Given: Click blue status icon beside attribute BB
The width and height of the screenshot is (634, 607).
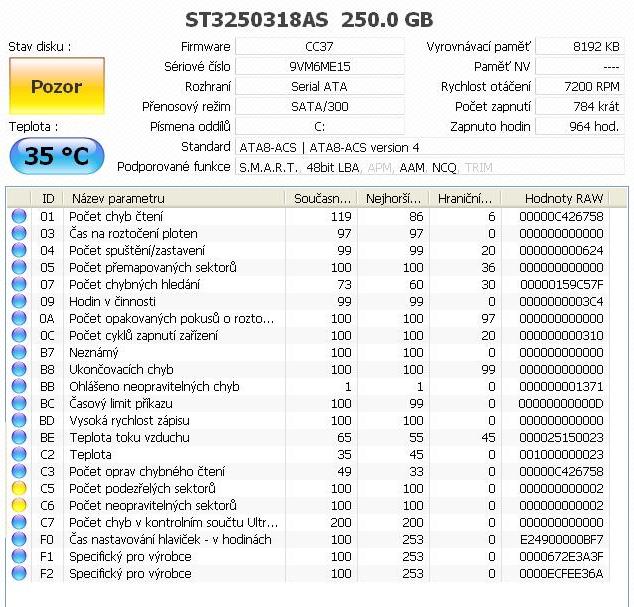Looking at the screenshot, I should (19, 387).
